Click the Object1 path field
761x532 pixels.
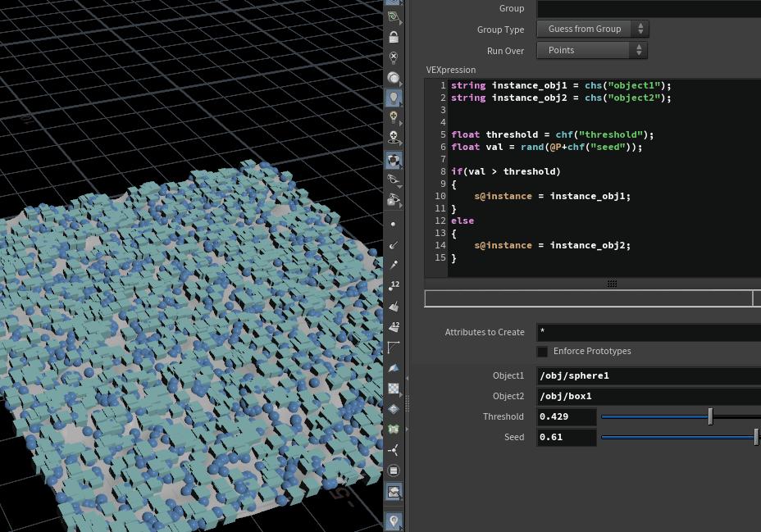648,375
